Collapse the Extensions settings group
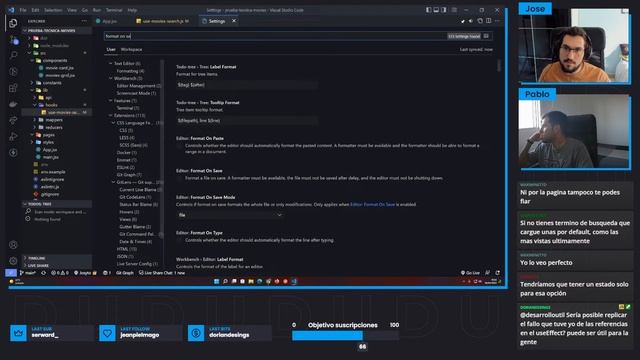Image resolution: width=640 pixels, height=360 pixels. point(111,116)
